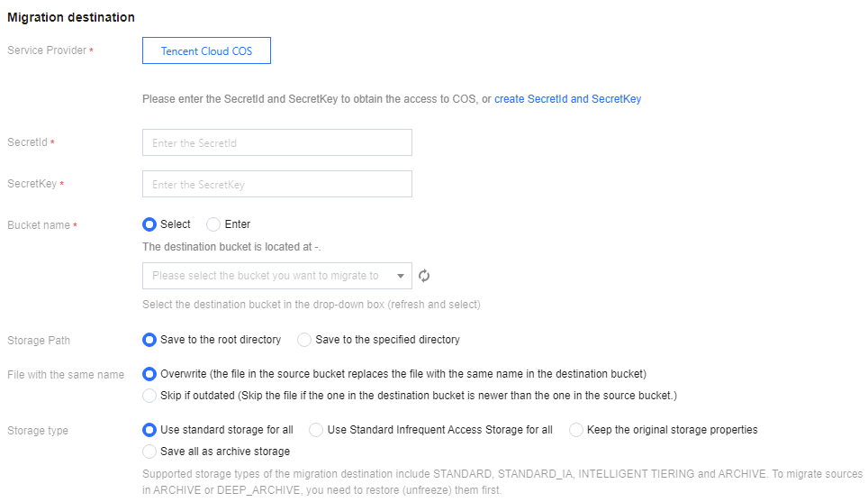Select Keep the original storage properties
The width and height of the screenshot is (868, 502).
coord(576,430)
